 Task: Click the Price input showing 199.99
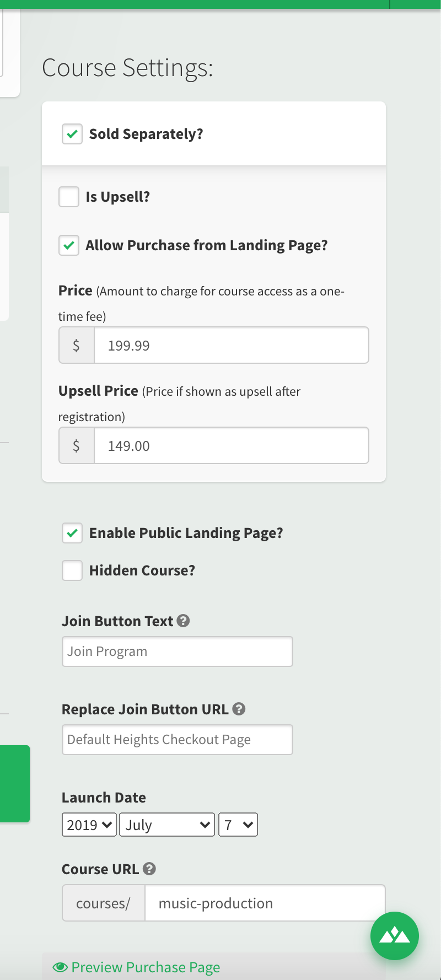click(231, 345)
